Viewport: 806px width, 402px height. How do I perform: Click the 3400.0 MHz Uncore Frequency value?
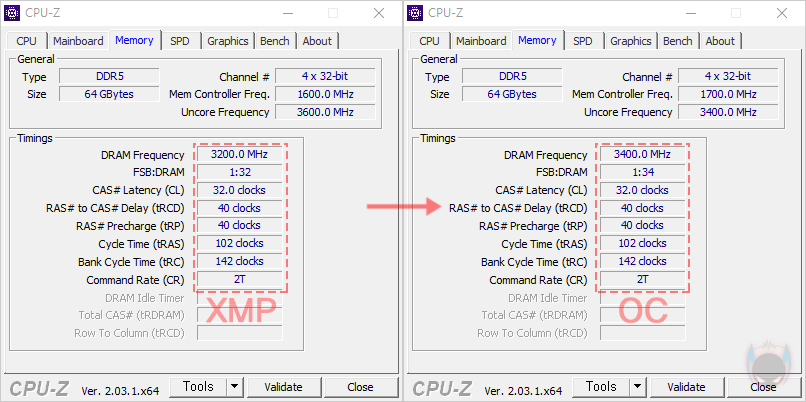728,112
